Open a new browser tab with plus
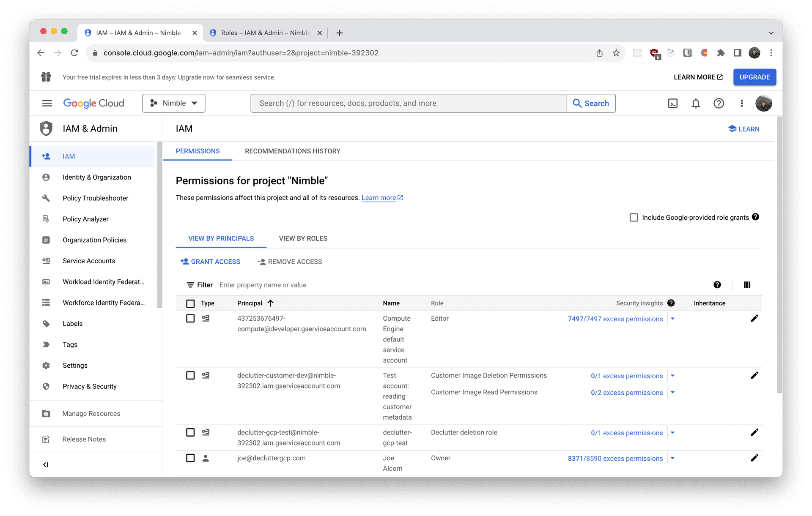The width and height of the screenshot is (812, 516). (339, 33)
